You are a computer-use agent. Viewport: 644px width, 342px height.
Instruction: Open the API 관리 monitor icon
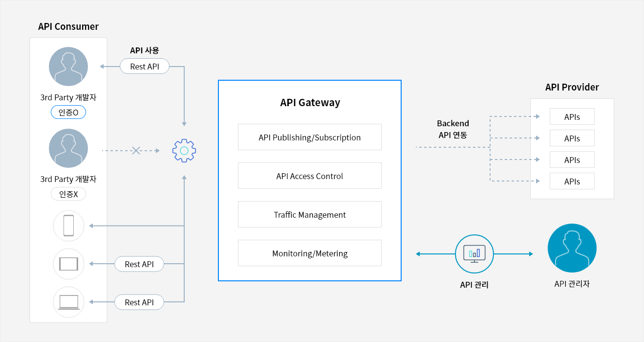[474, 253]
